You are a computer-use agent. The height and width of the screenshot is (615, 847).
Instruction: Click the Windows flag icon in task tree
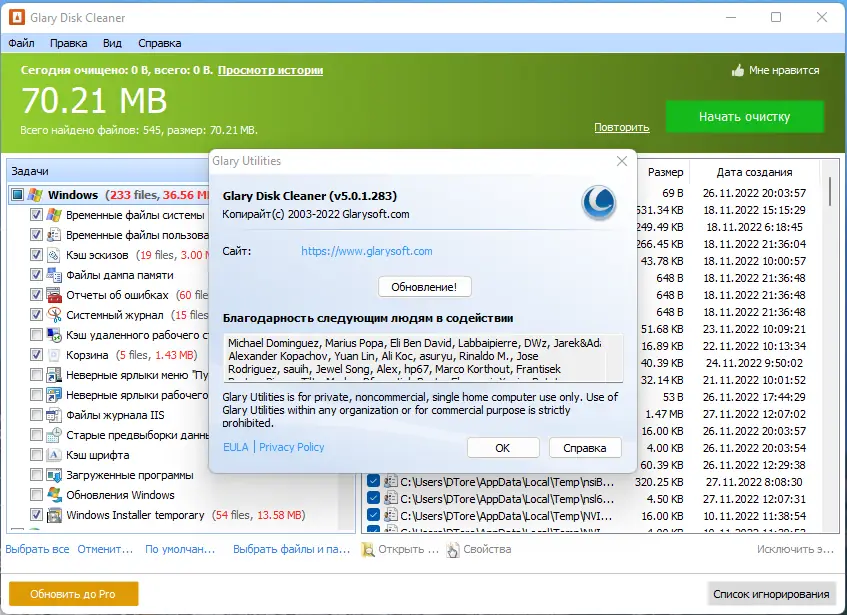click(x=36, y=195)
